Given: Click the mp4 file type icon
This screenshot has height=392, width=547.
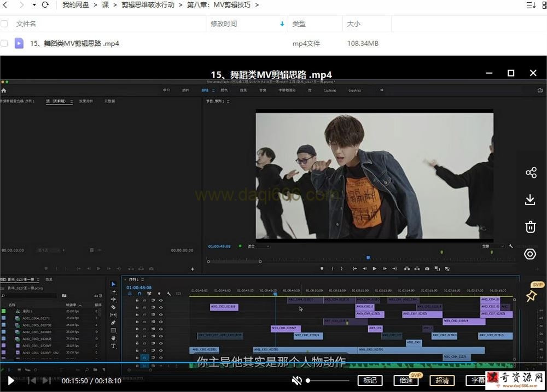Looking at the screenshot, I should pos(19,43).
